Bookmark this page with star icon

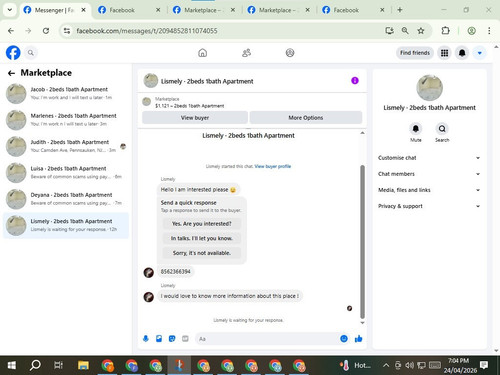tap(421, 31)
